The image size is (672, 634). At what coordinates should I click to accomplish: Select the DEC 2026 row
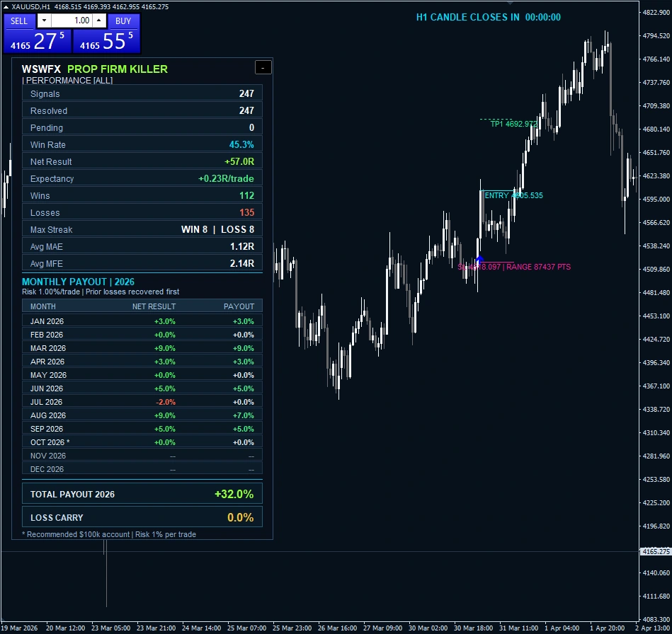click(142, 469)
